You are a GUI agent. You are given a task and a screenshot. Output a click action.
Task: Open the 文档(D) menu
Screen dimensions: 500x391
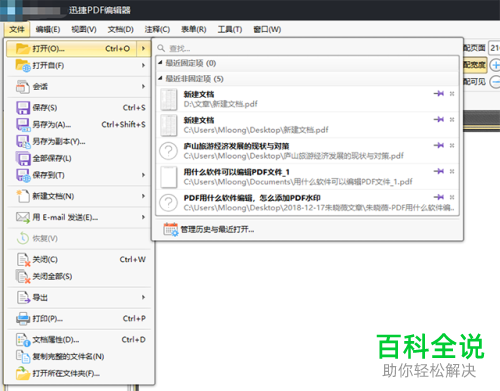(121, 29)
